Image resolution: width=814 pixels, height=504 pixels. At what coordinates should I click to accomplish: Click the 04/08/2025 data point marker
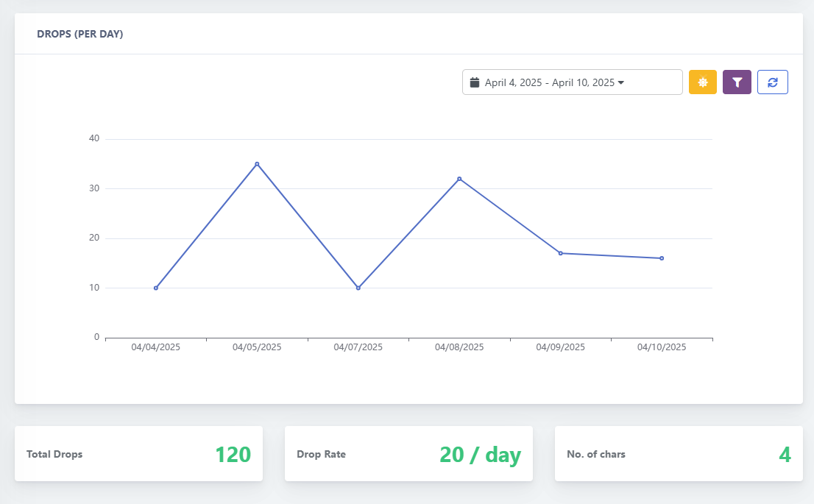[459, 179]
